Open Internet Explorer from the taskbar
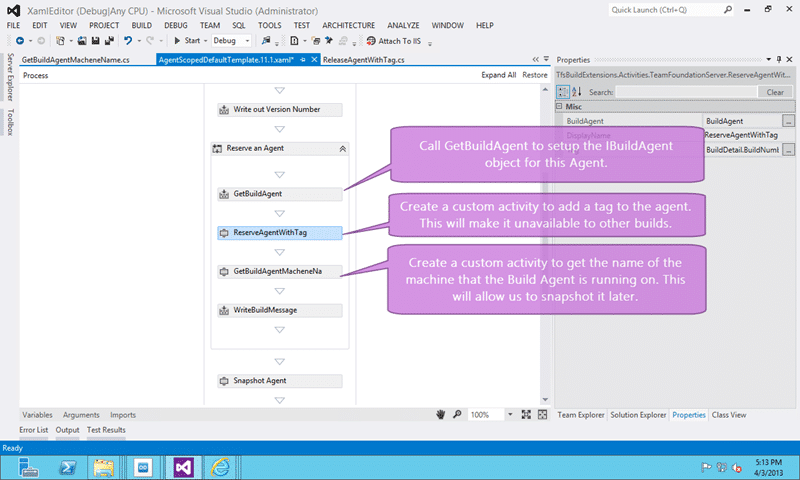The width and height of the screenshot is (800, 480). pyautogui.click(x=220, y=466)
